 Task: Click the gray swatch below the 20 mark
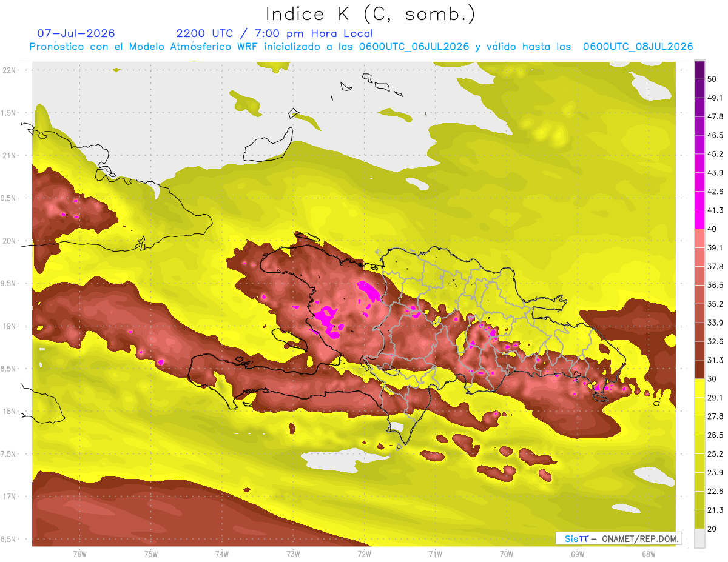click(699, 538)
